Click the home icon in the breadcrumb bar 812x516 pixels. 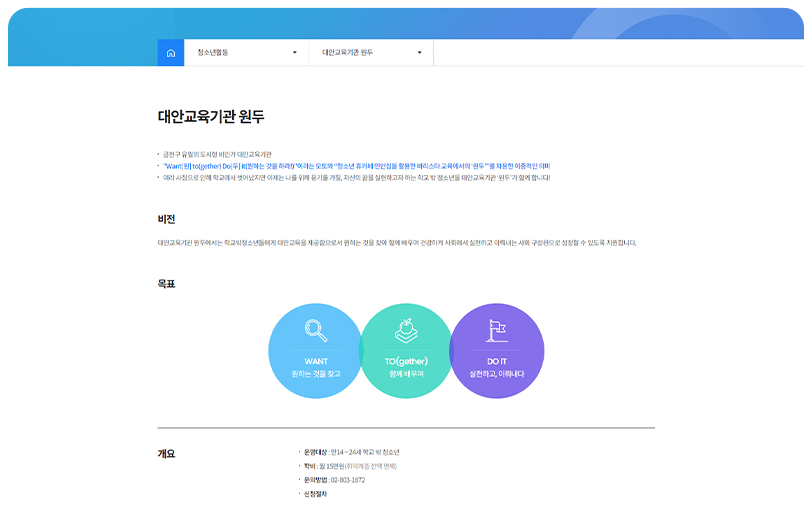(x=170, y=53)
